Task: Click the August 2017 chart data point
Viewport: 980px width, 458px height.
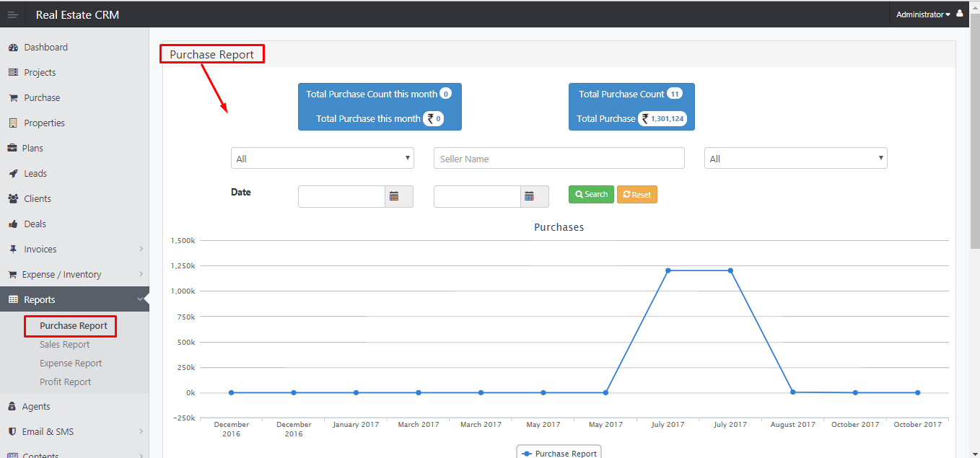Action: [x=793, y=392]
